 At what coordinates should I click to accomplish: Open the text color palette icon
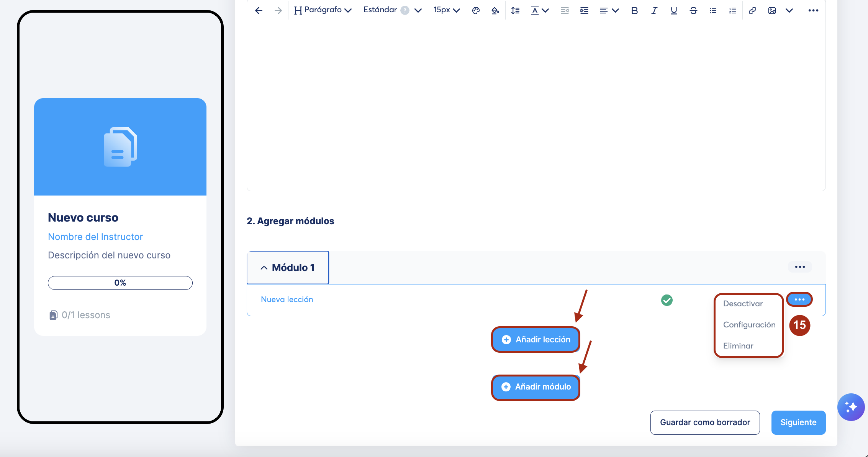click(476, 11)
